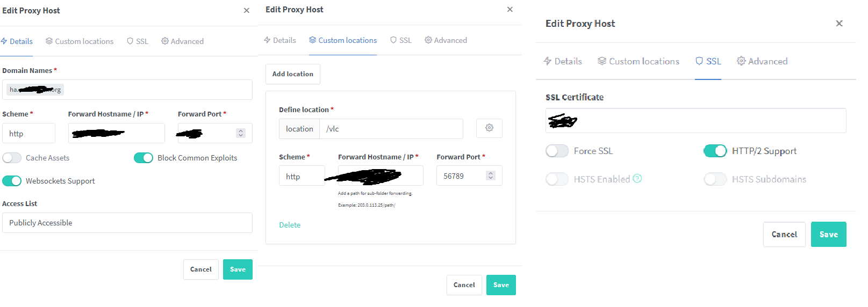Open the Access List Publicly Accessible dropdown

point(127,223)
